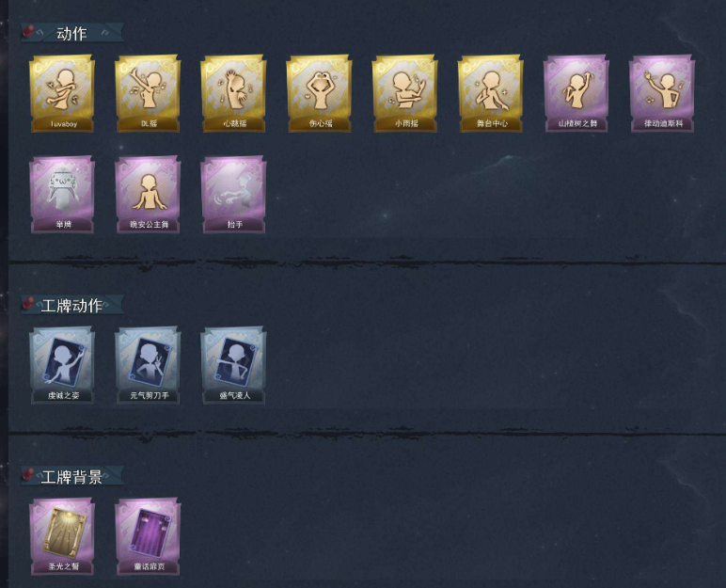Image resolution: width=726 pixels, height=588 pixels.
Task: Select the 虔诚之姿 badge action
Action: click(x=62, y=366)
